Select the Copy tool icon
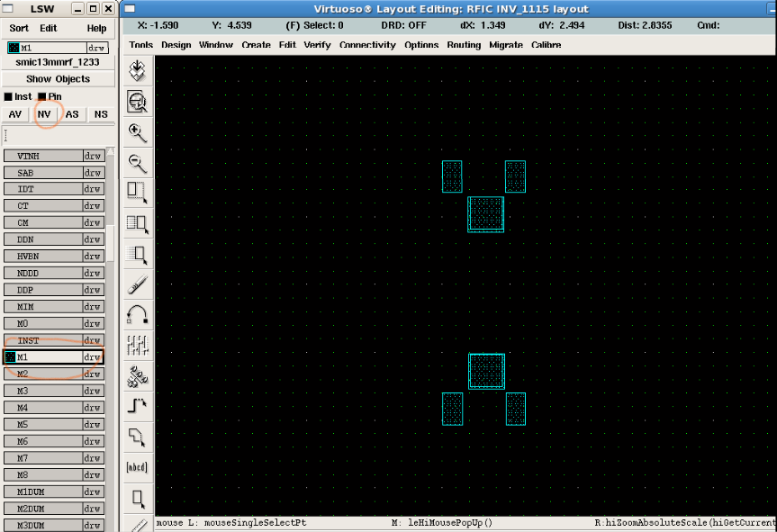Image resolution: width=777 pixels, height=532 pixels. 137,224
